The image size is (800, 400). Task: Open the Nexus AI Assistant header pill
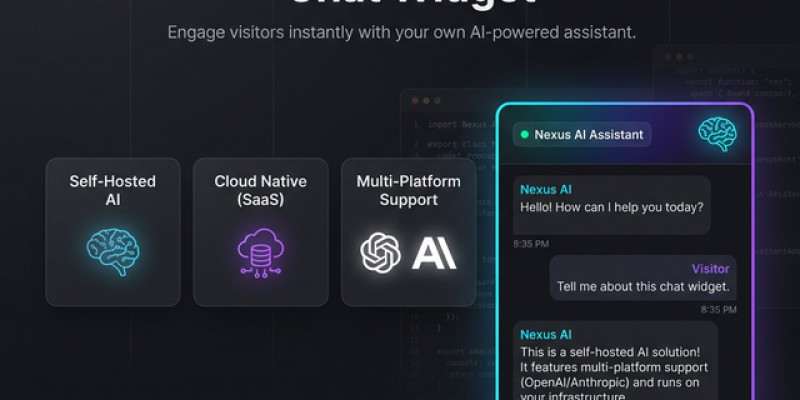(x=582, y=134)
